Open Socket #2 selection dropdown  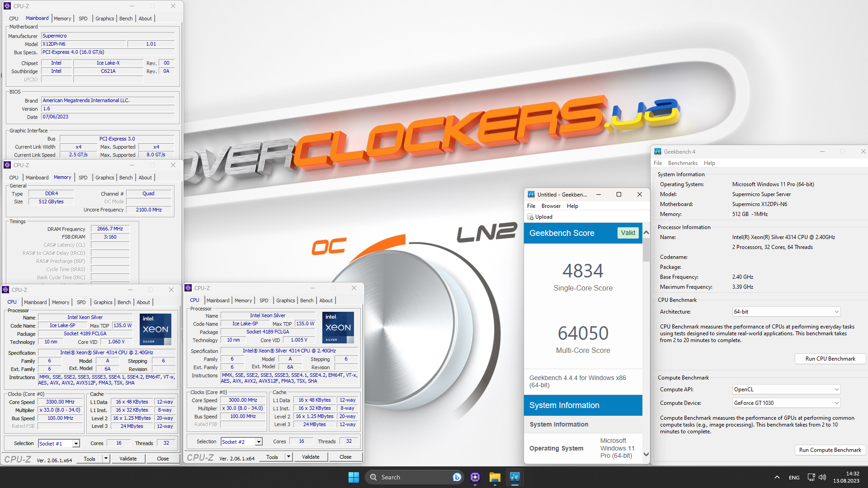[242, 441]
